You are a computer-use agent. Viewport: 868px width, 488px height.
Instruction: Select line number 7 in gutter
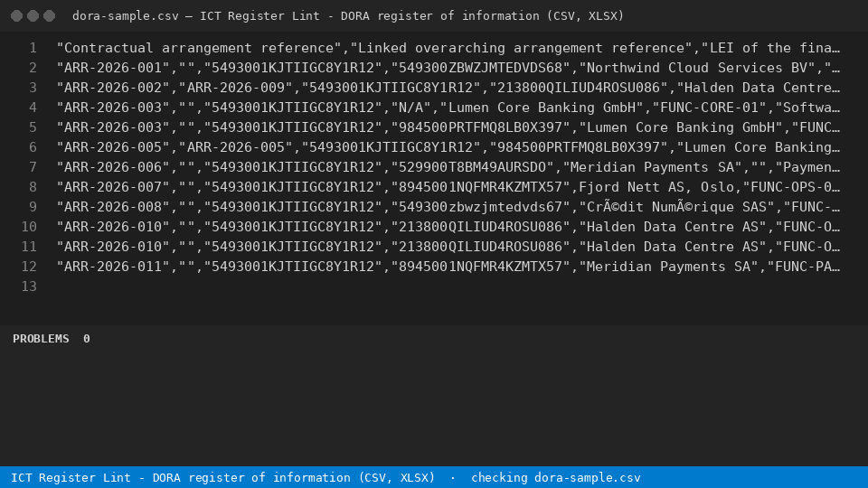[x=33, y=168]
